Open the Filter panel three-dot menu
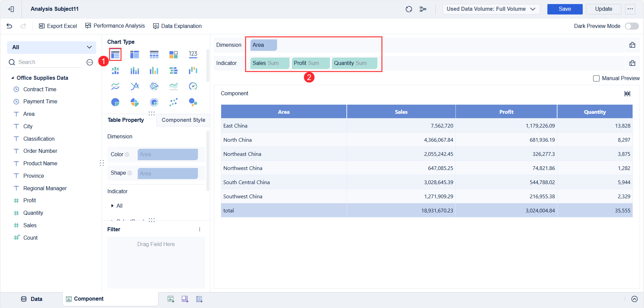This screenshot has width=644, height=308. click(200, 229)
